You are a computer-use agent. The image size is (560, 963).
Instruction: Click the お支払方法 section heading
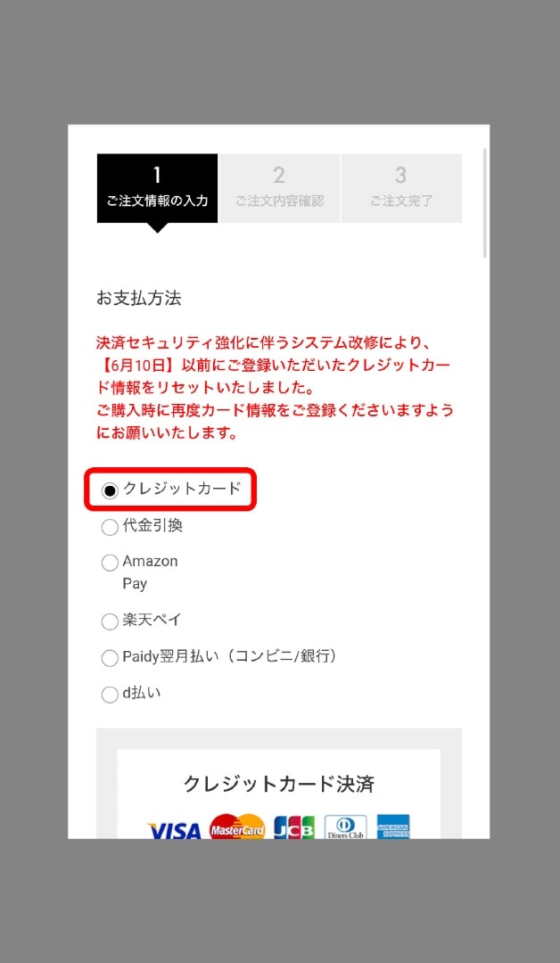click(139, 299)
